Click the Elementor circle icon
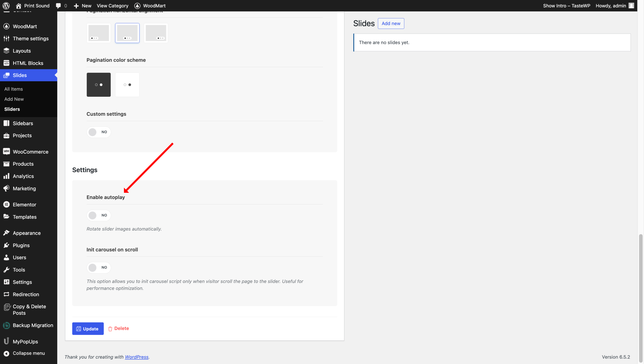Image resolution: width=644 pixels, height=364 pixels. point(6,204)
